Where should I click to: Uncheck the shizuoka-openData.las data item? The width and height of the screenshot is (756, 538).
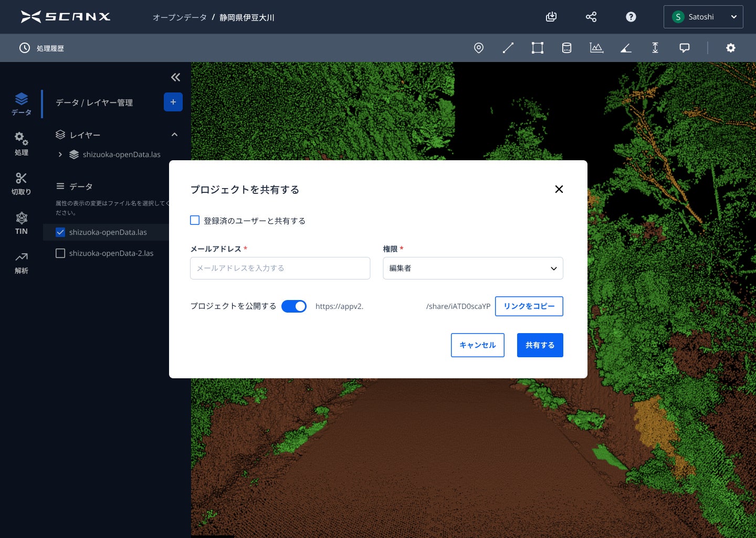pos(60,232)
